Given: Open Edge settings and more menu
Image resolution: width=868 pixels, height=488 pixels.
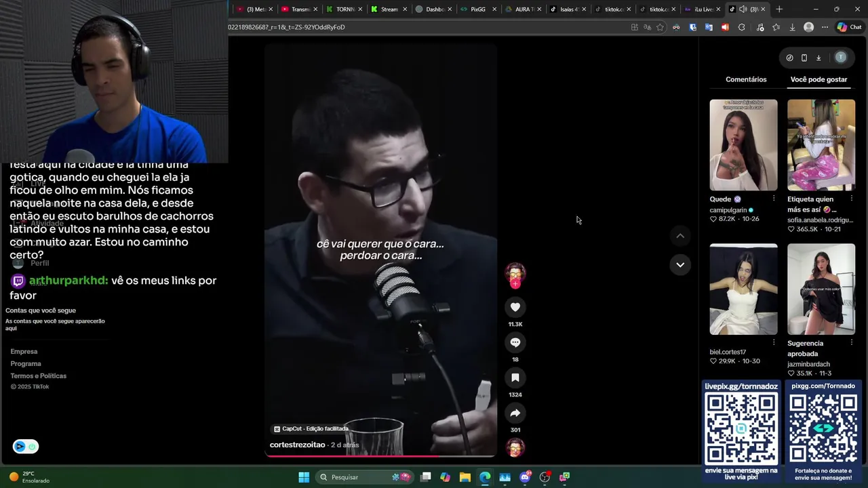Looking at the screenshot, I should (x=825, y=27).
